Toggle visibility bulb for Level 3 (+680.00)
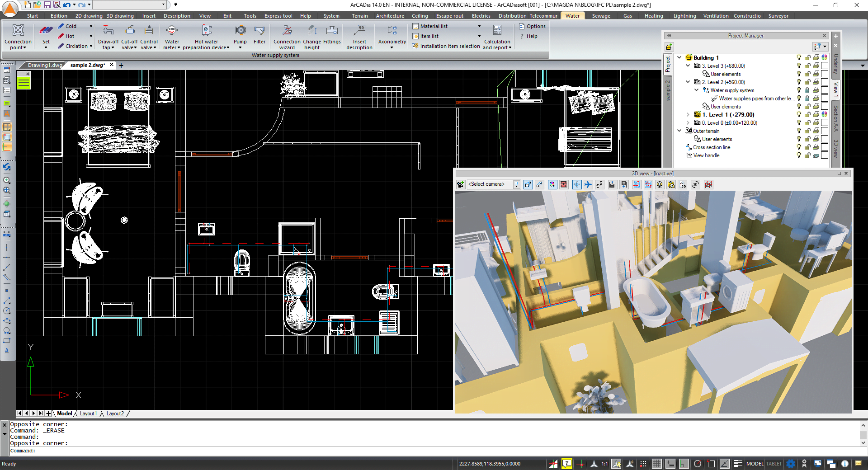The image size is (868, 470). click(x=799, y=66)
